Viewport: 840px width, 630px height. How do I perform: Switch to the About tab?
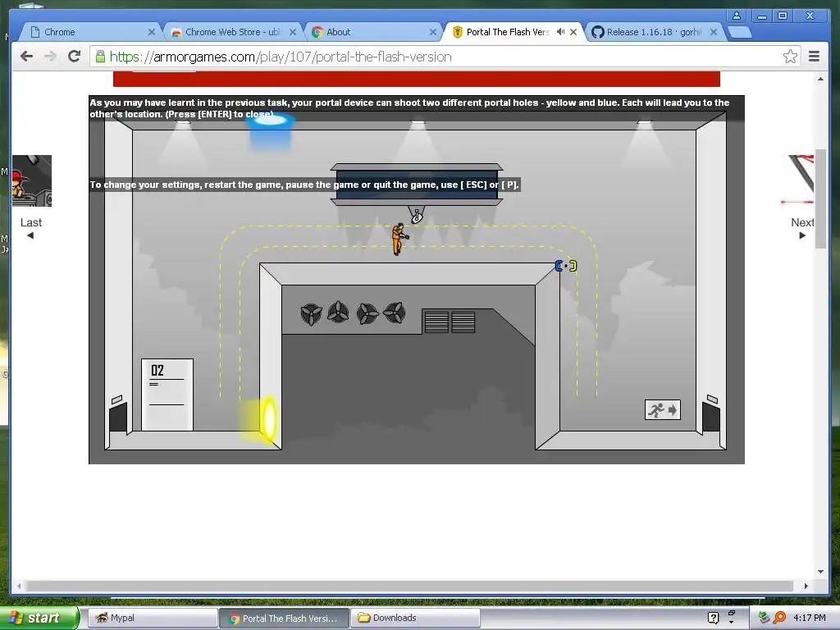tap(373, 32)
